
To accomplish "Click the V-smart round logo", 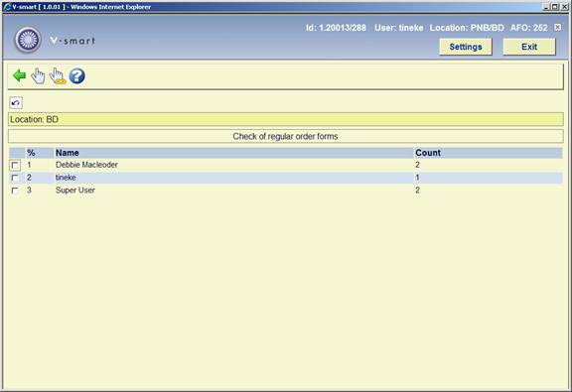I will coord(28,40).
